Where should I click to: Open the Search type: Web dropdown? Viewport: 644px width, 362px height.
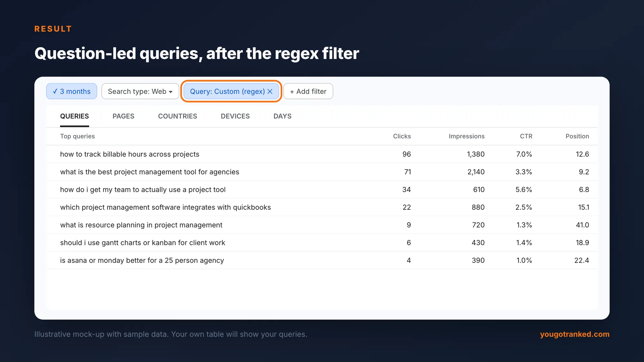click(140, 91)
